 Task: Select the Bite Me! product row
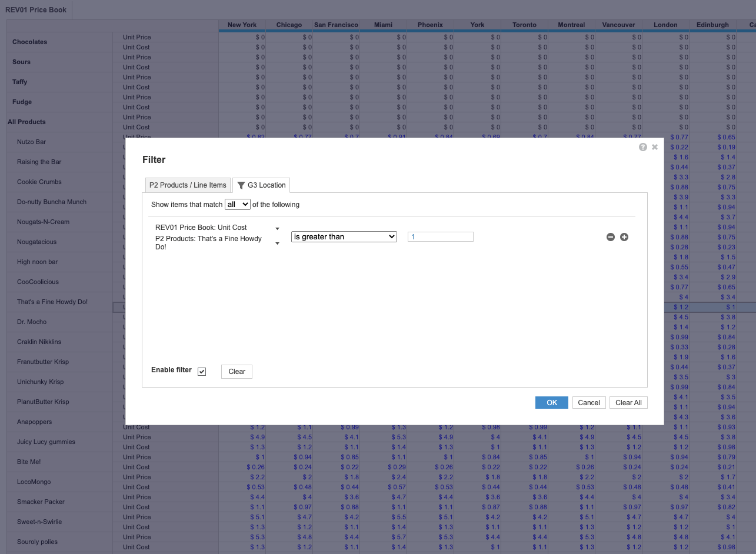point(29,462)
